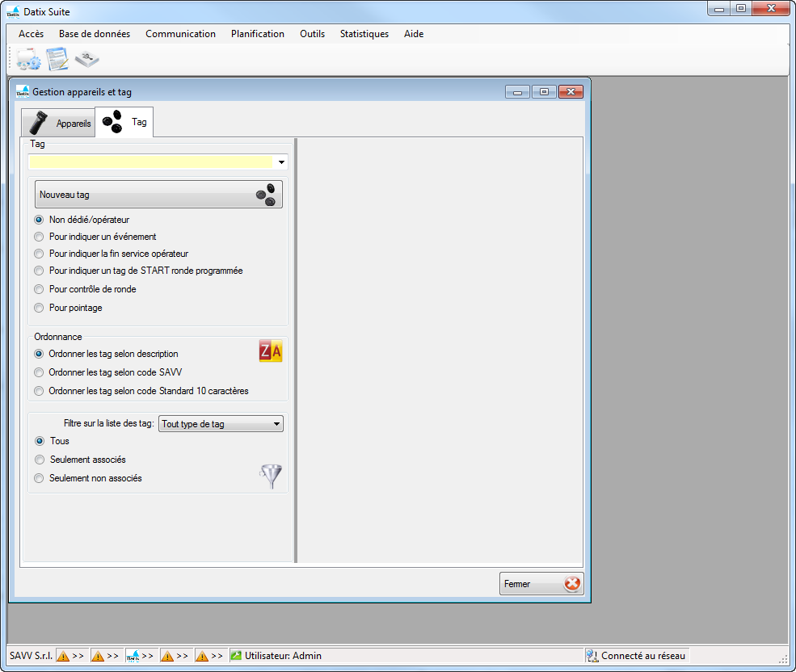Select 'Seulement associés' filter option

[x=39, y=460]
